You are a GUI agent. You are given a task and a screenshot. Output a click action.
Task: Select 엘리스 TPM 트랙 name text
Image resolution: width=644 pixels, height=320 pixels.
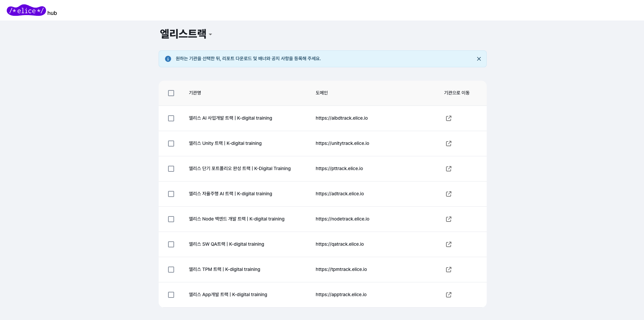tap(225, 269)
